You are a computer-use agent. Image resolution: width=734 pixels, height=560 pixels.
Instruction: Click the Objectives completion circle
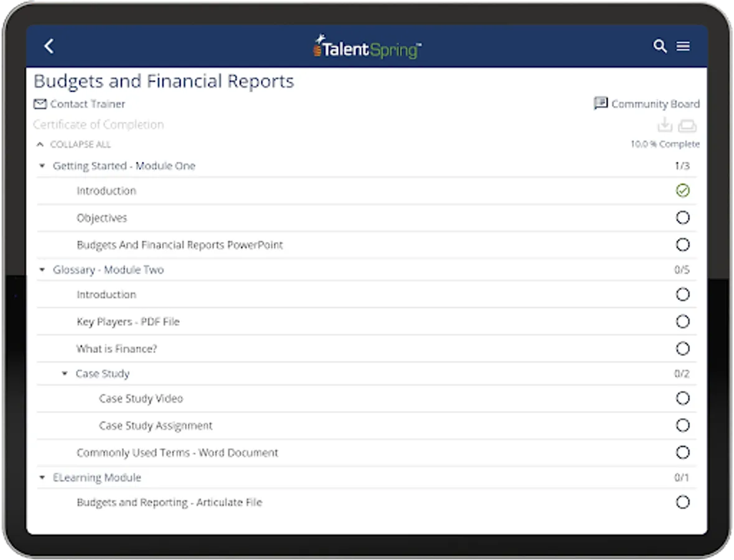coord(682,218)
